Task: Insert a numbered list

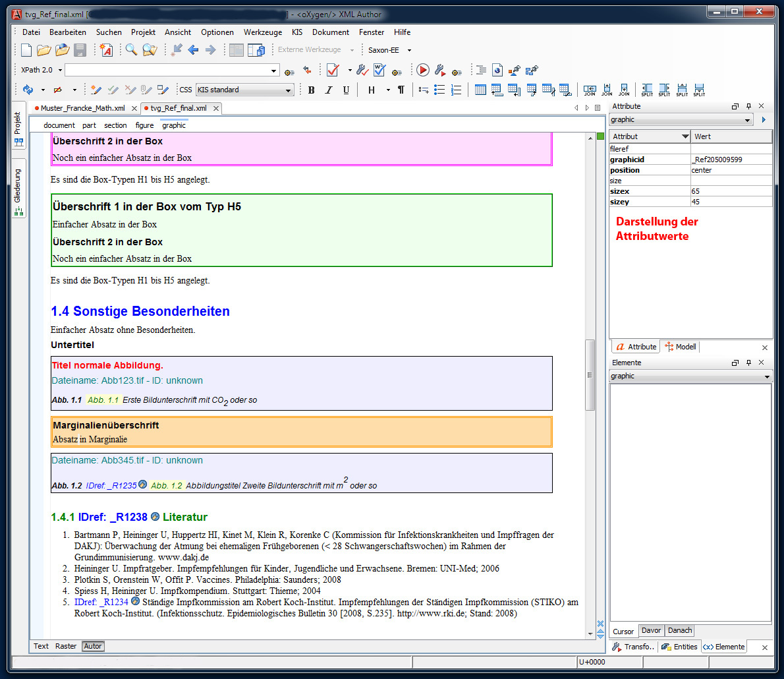Action: [x=456, y=90]
